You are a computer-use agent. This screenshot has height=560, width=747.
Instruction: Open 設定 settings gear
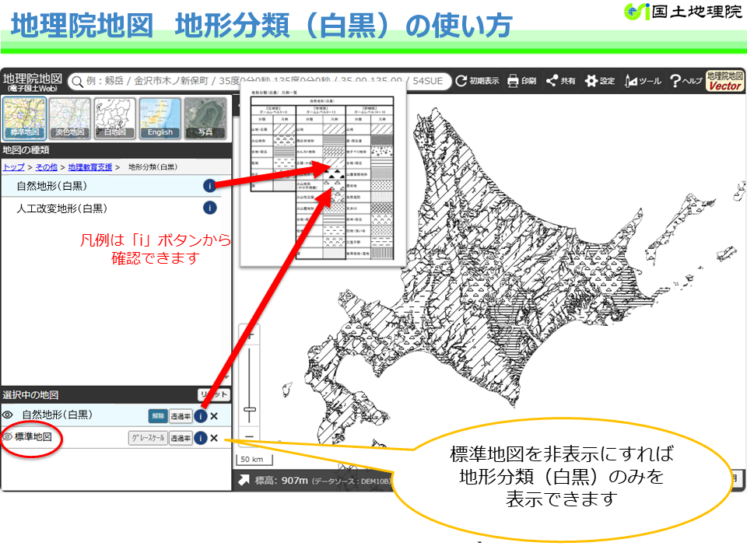click(x=600, y=81)
